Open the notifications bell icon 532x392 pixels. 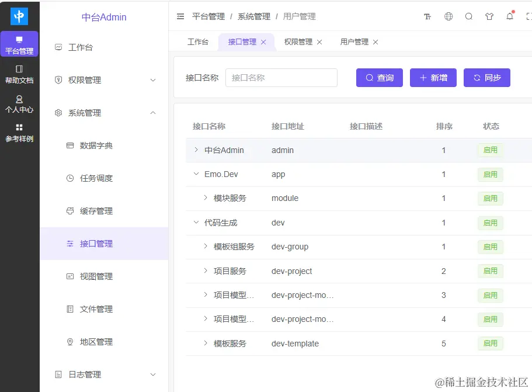(510, 16)
